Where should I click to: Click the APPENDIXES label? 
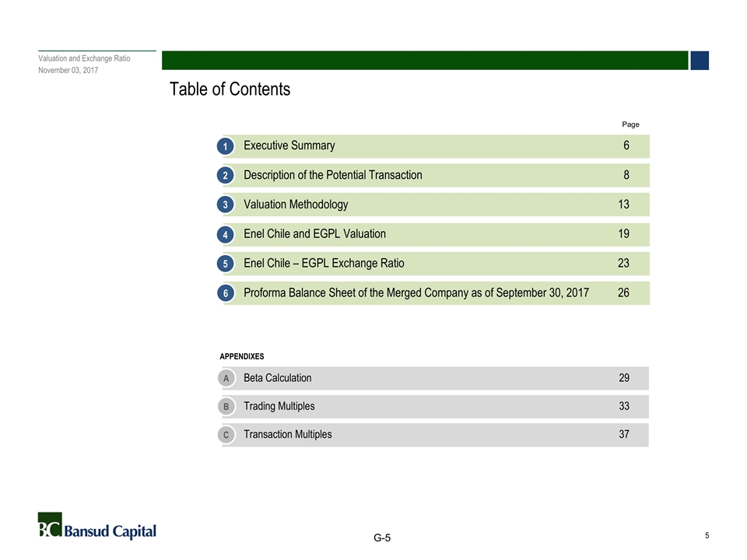click(241, 356)
